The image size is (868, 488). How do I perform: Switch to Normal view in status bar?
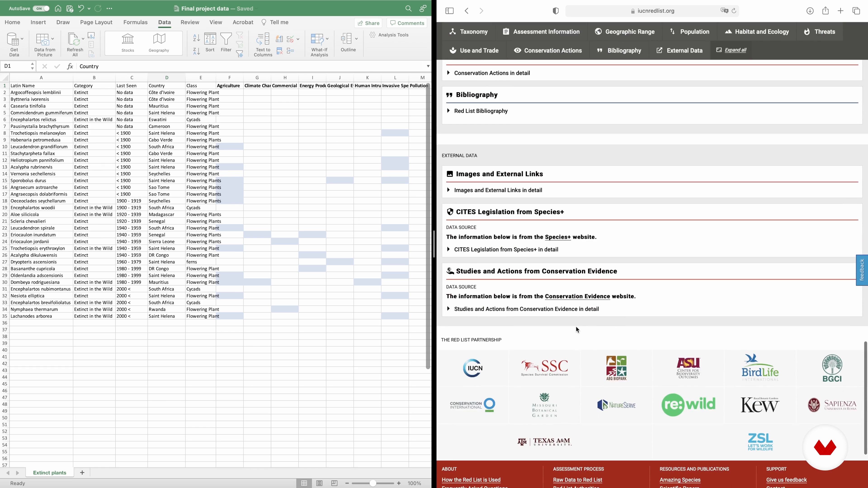[x=304, y=483]
